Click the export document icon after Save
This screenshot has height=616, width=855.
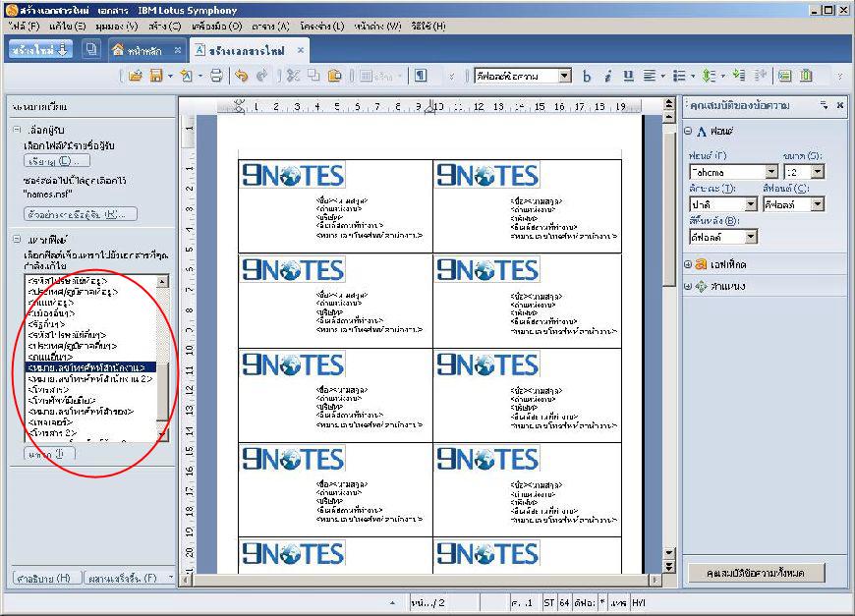186,76
